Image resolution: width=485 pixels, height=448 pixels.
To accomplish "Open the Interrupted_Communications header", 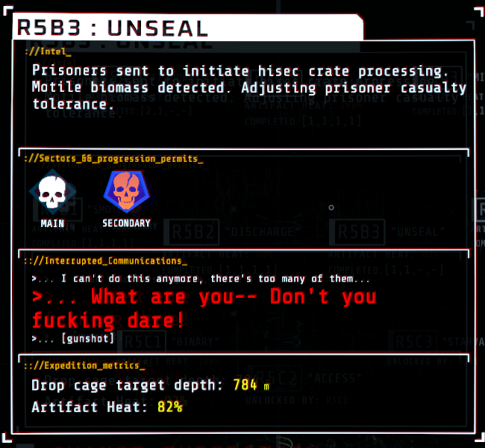I will [x=105, y=261].
